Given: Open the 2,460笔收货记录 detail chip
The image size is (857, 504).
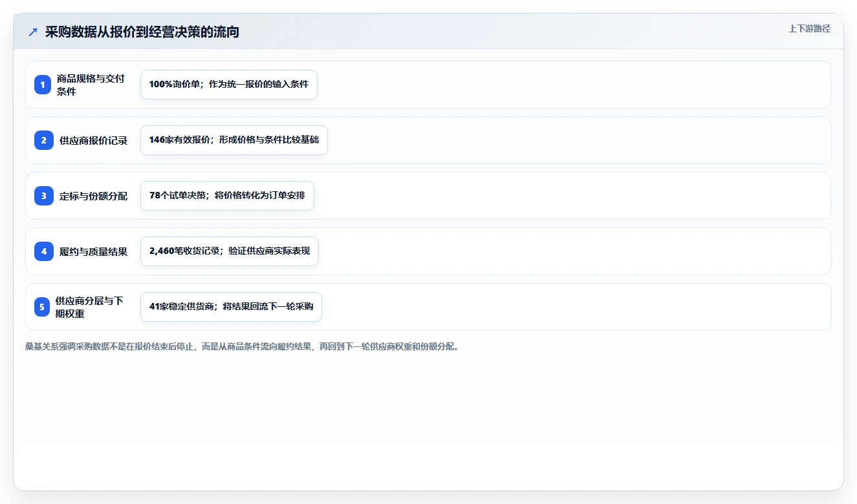Looking at the screenshot, I should click(230, 251).
